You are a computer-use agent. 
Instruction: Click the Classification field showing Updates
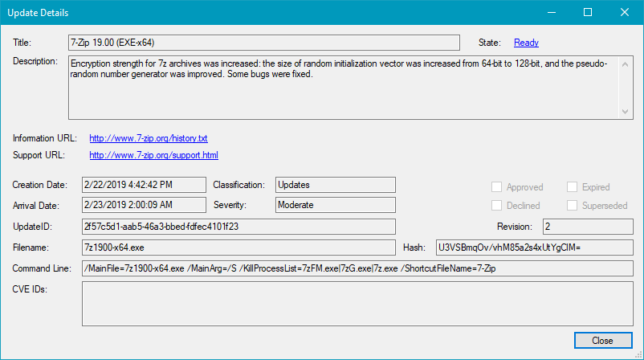pos(335,185)
